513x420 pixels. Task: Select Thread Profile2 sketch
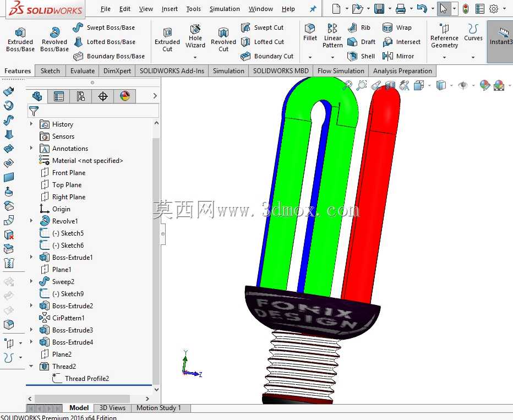click(x=80, y=378)
